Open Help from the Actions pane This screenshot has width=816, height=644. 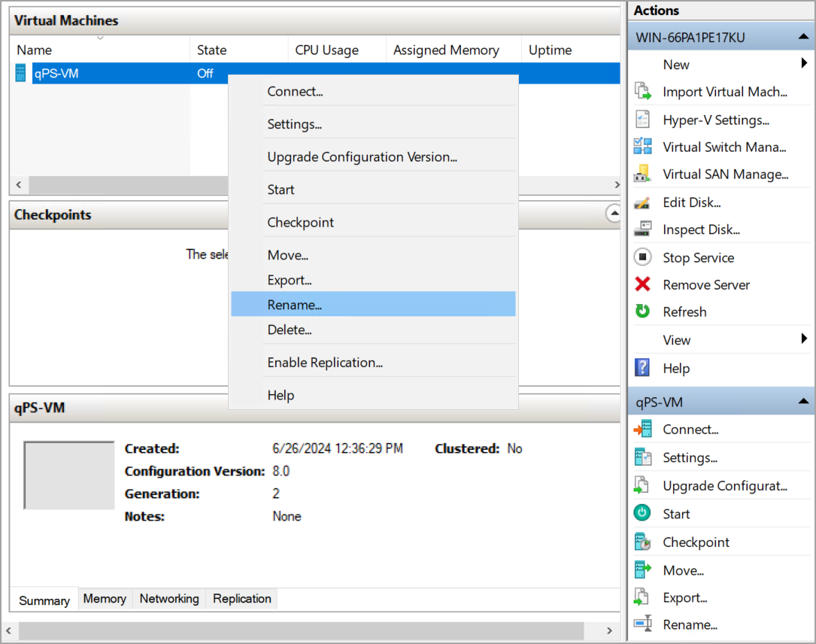pyautogui.click(x=676, y=368)
